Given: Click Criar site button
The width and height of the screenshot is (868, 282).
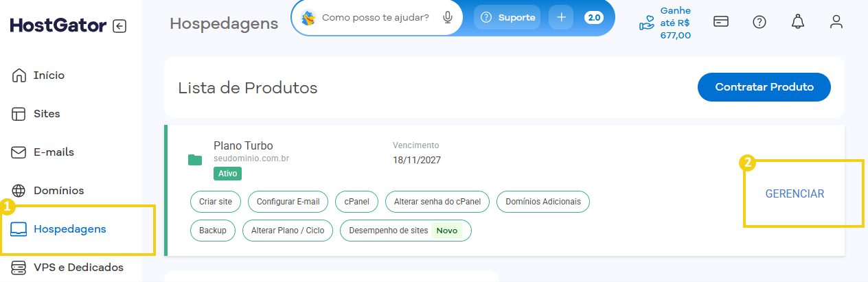Looking at the screenshot, I should coord(216,202).
